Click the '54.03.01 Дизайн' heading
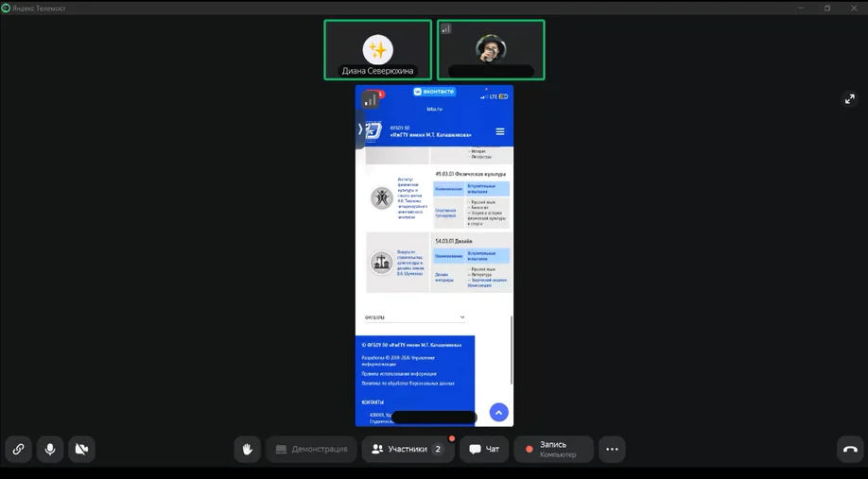 453,241
